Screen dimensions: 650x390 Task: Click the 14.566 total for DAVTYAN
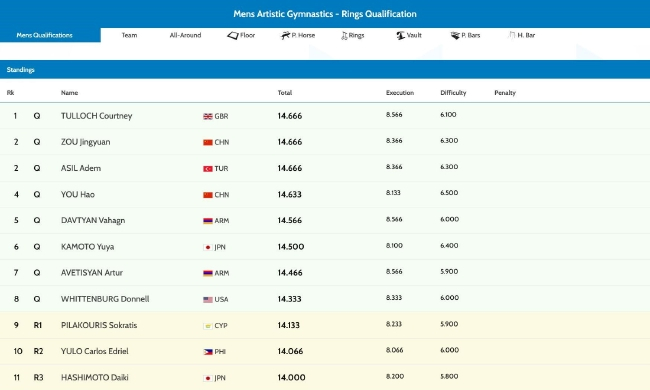coord(289,220)
